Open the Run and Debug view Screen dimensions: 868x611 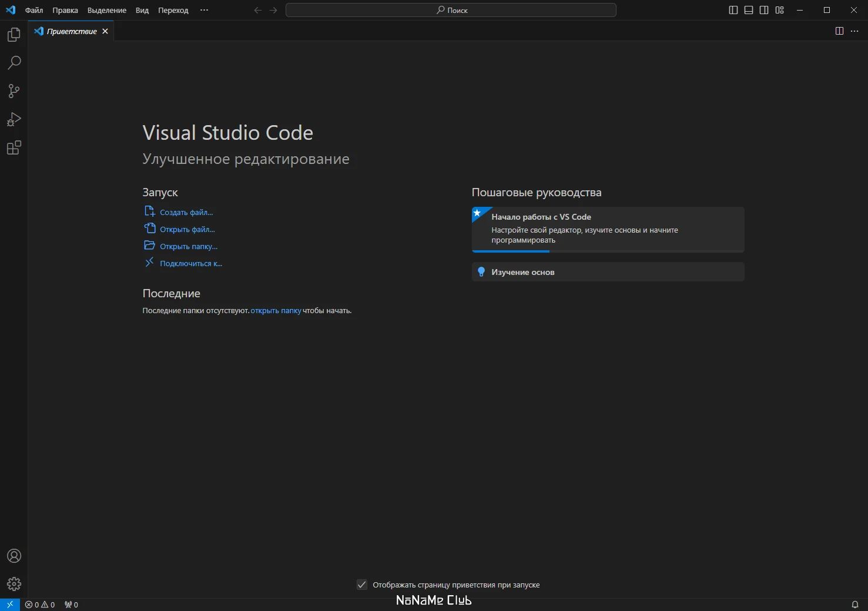14,119
